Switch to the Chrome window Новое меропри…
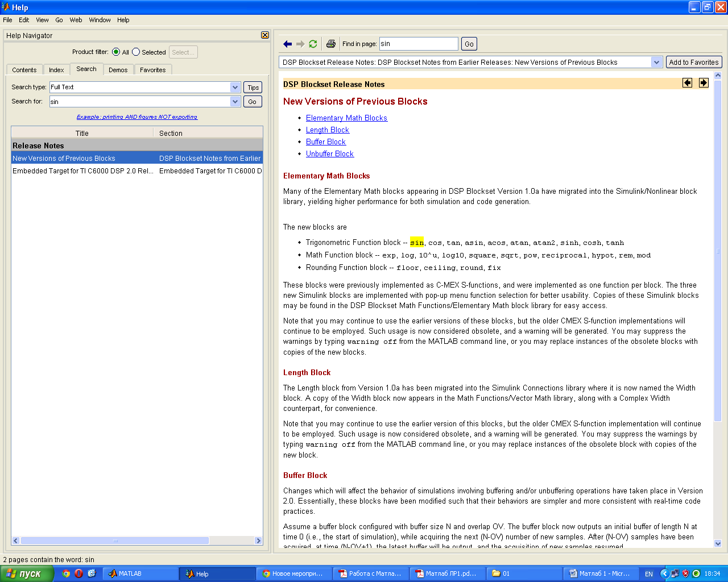This screenshot has height=582, width=728. click(295, 573)
